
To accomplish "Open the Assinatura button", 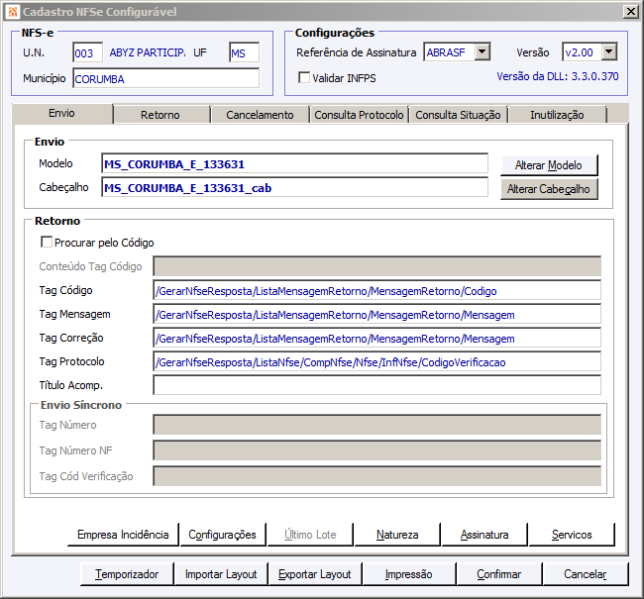I will coord(484,534).
